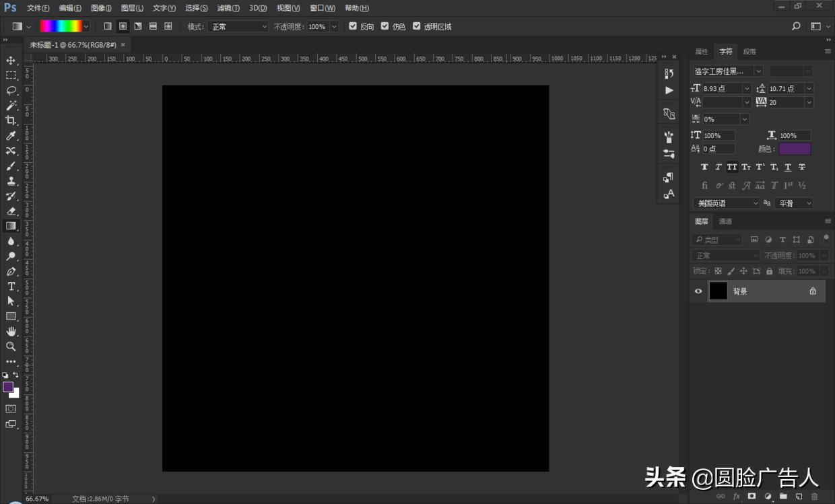
Task: Open the 美国英语 language dropdown
Action: (x=726, y=203)
